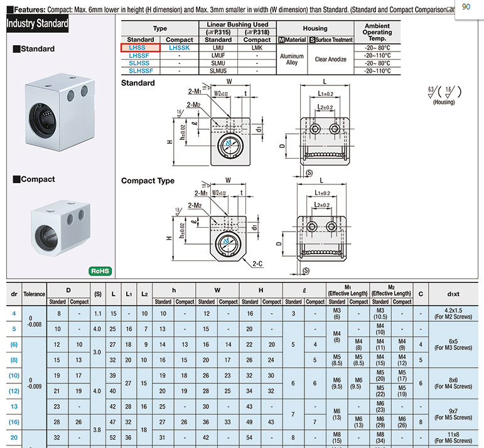
Task: Follow the P.315 page reference
Action: tap(218, 32)
